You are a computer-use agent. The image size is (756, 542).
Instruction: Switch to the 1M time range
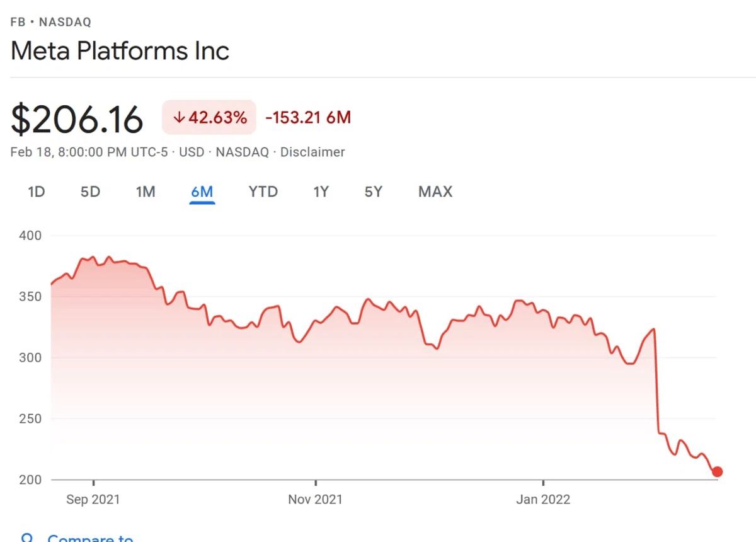146,192
